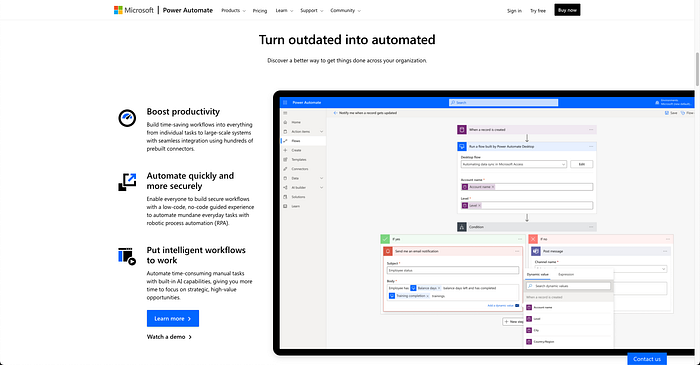Switch to the Dynamic value tab
The width and height of the screenshot is (700, 365).
[538, 275]
